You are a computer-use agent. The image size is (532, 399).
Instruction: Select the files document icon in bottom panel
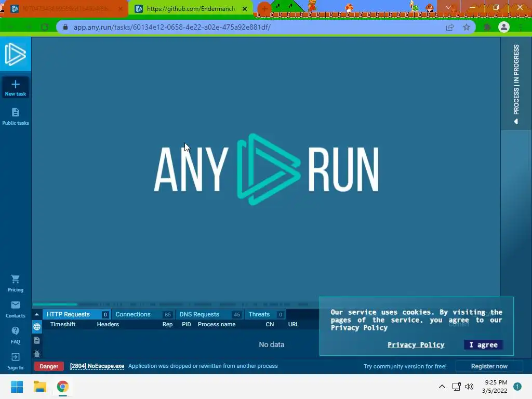(37, 341)
